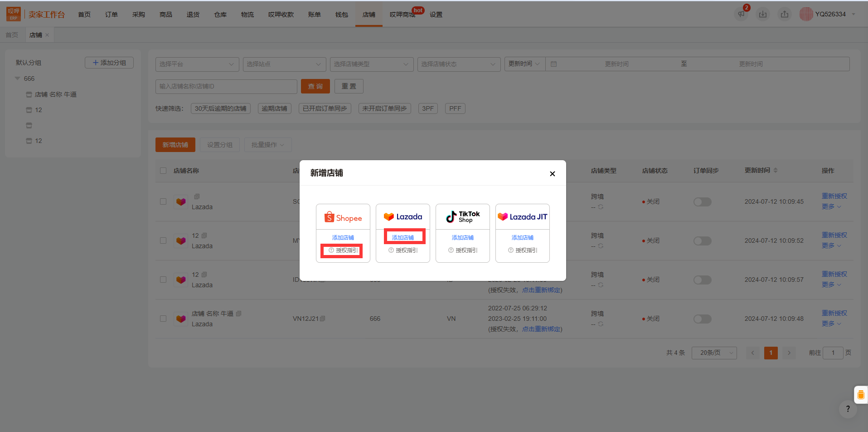Screen dimensions: 868x432
Task: Check the VN12J21 row checkbox
Action: [163, 319]
